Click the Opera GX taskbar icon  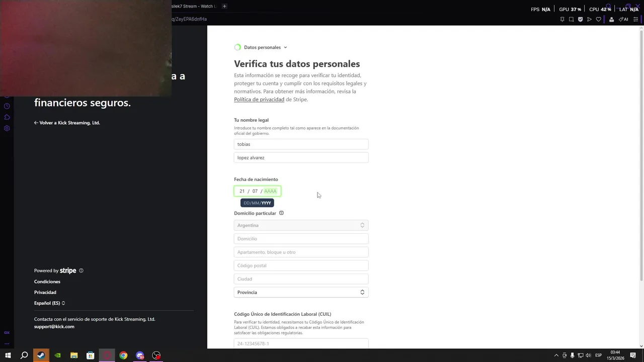click(x=107, y=355)
